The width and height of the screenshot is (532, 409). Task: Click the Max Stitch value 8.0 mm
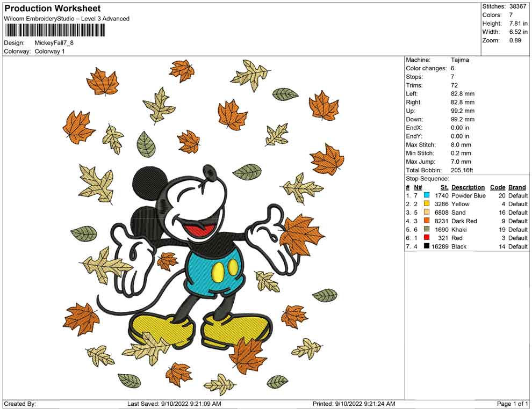(x=461, y=145)
